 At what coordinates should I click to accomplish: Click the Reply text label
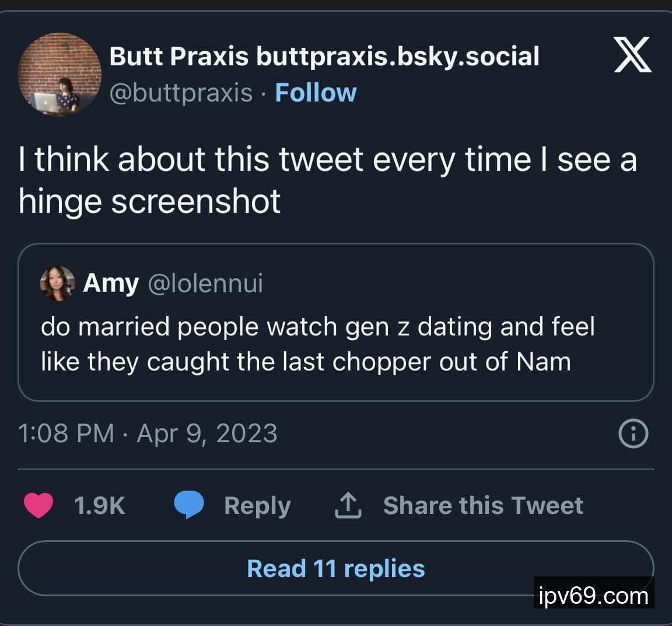[257, 506]
